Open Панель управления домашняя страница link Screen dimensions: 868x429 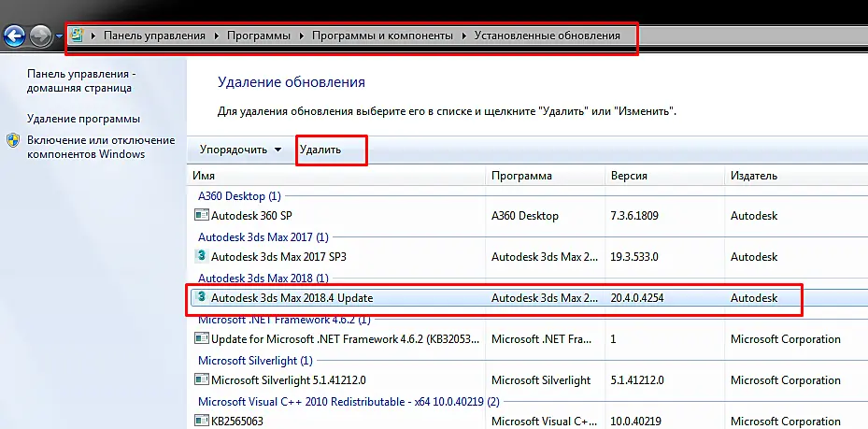[81, 80]
